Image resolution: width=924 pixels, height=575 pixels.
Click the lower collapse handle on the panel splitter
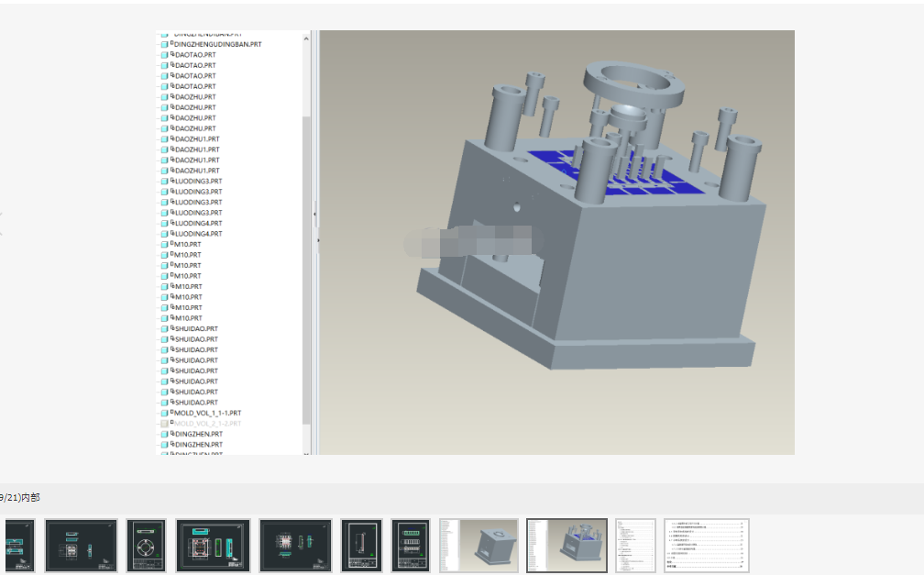click(x=319, y=240)
